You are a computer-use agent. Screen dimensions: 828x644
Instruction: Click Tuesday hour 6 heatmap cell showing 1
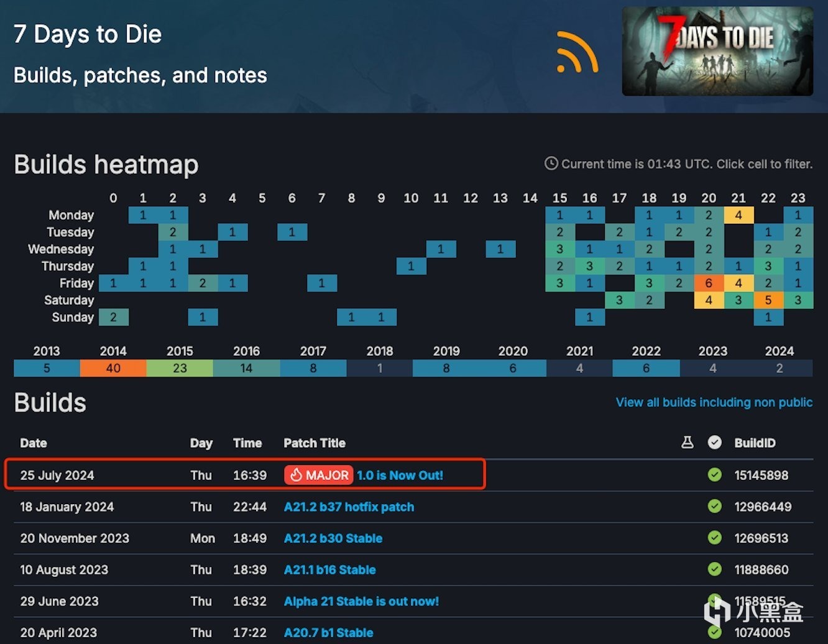click(292, 232)
